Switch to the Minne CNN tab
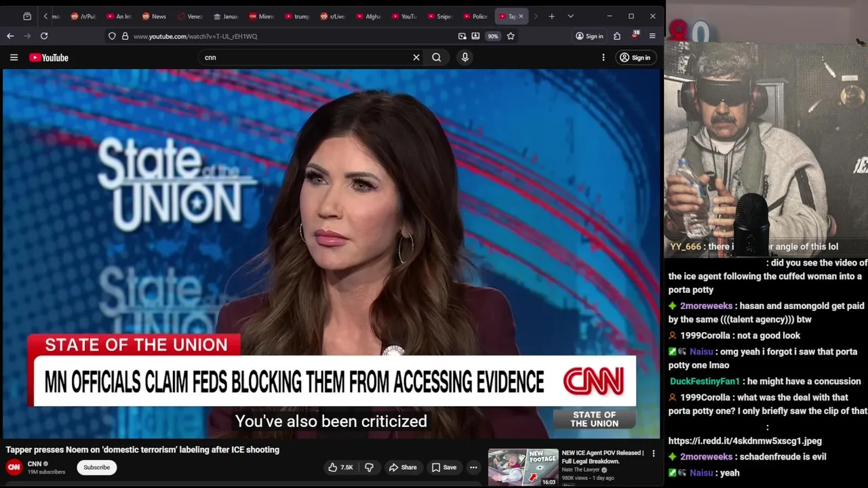868x488 pixels. [262, 16]
